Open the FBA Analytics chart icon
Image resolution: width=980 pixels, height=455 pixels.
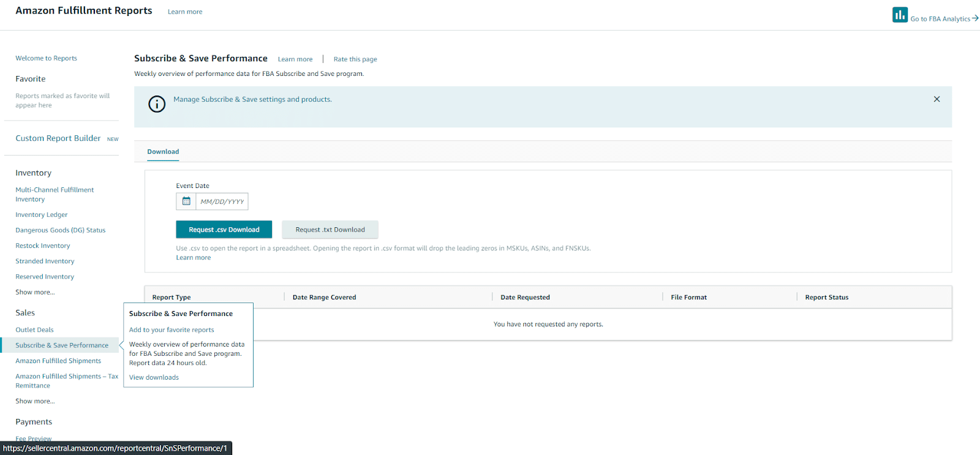coord(900,15)
